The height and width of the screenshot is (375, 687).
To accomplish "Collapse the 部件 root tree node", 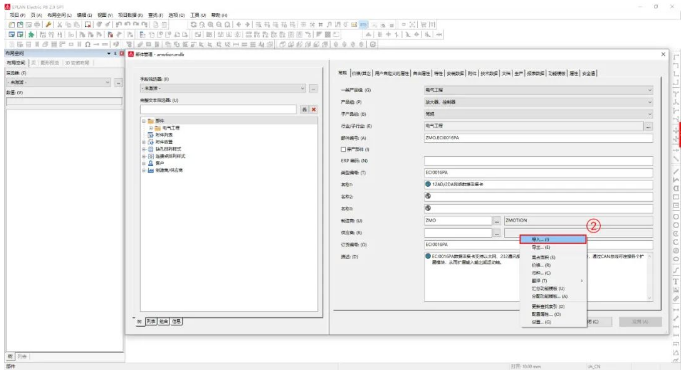I will pos(144,121).
